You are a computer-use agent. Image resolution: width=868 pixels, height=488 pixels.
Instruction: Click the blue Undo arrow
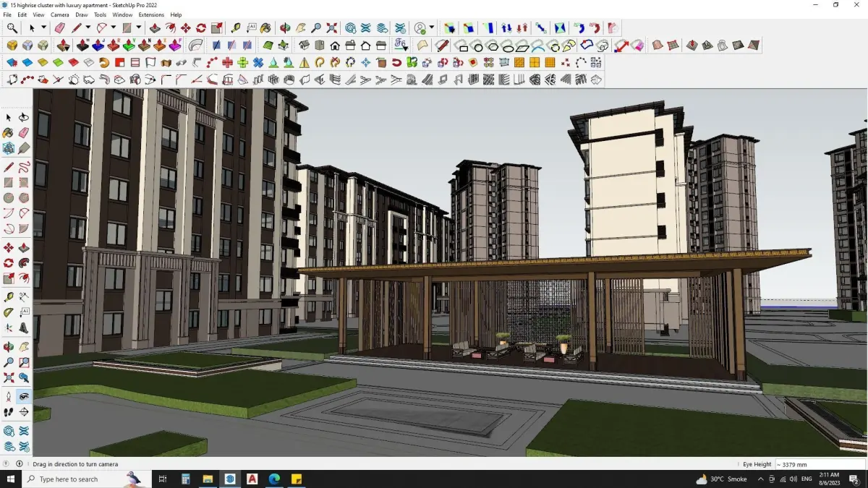(x=579, y=28)
